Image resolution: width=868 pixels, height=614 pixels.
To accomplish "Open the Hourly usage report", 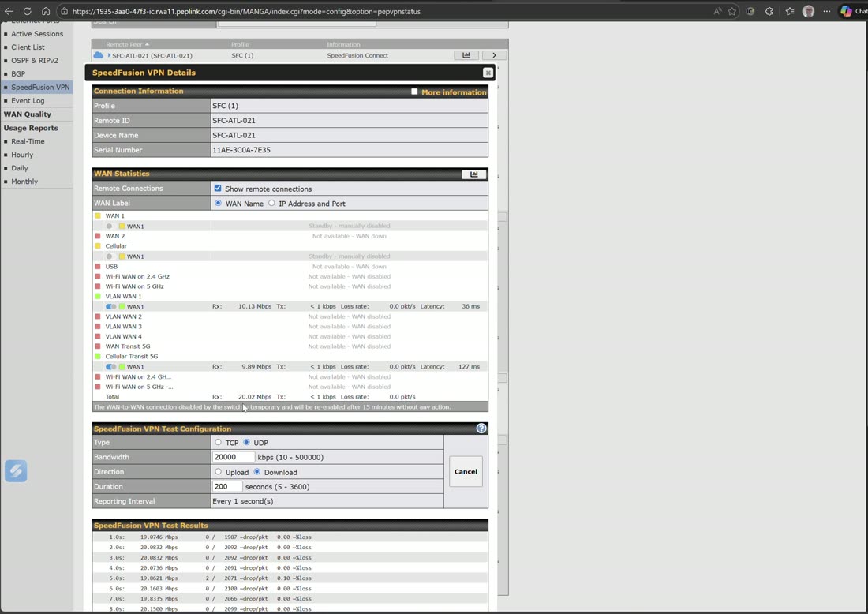I will [22, 155].
